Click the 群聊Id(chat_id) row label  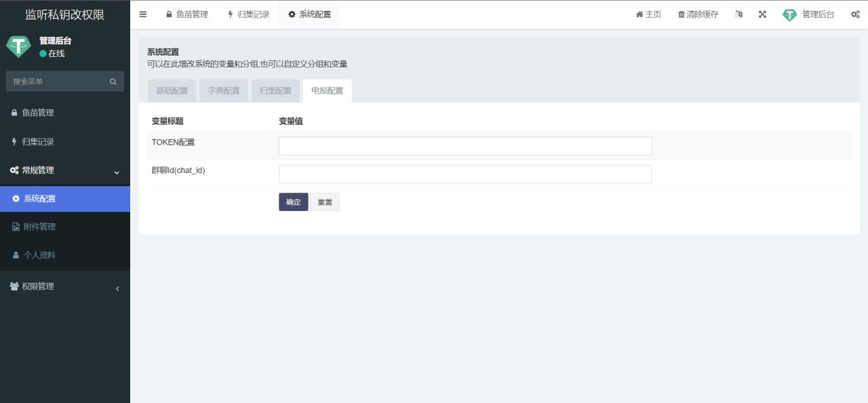pos(178,170)
